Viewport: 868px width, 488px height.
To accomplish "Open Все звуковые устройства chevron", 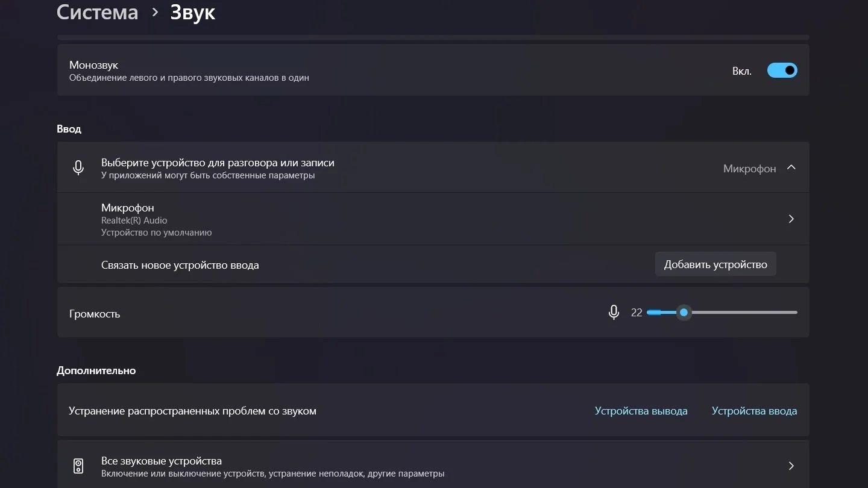I will pos(791,466).
